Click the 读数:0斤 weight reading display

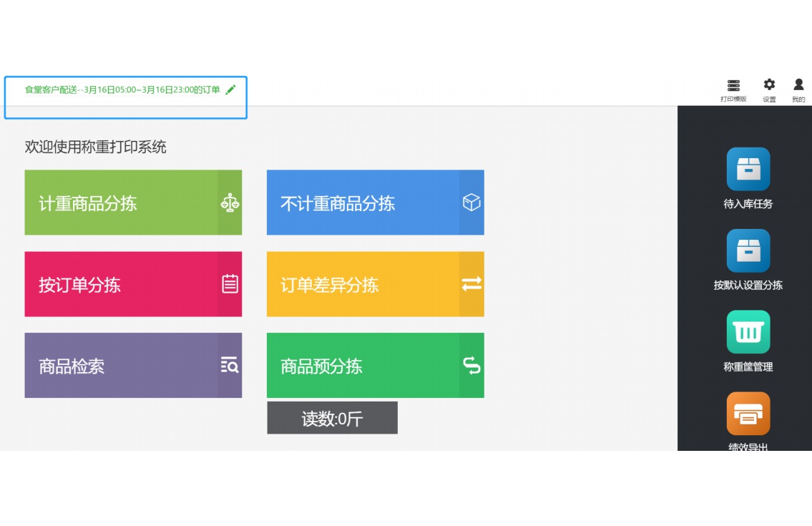click(x=332, y=417)
